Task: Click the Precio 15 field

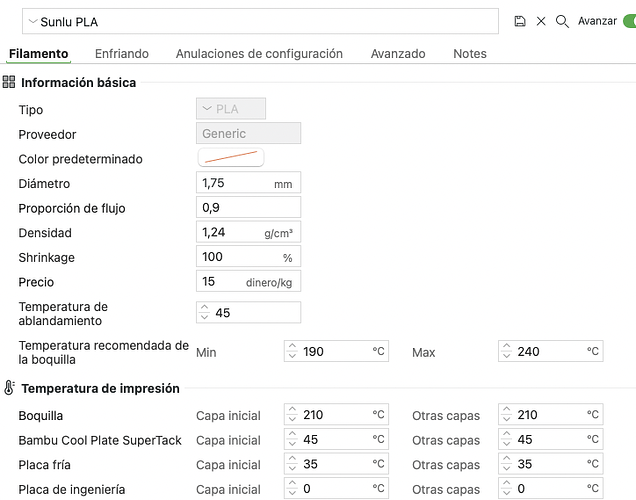Action: tap(248, 281)
